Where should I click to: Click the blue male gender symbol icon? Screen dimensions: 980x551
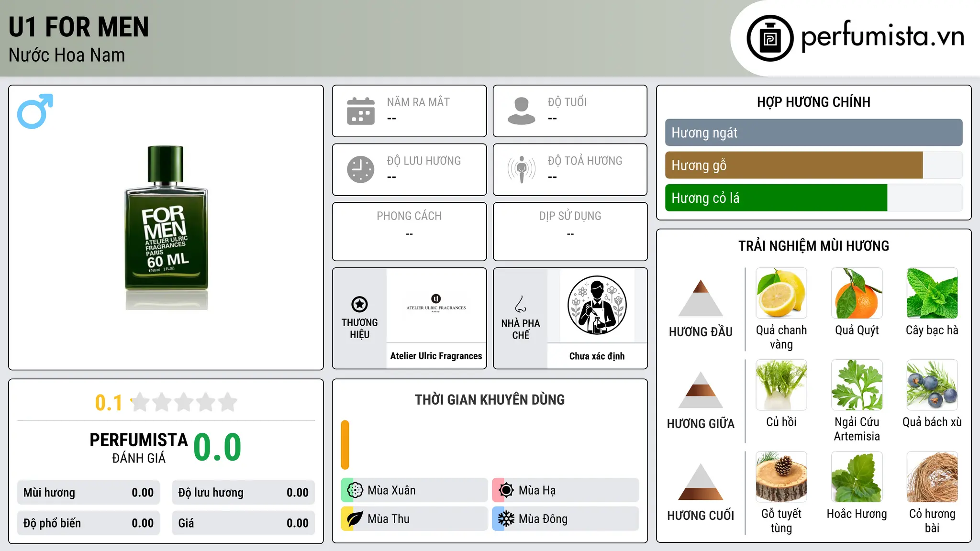35,111
